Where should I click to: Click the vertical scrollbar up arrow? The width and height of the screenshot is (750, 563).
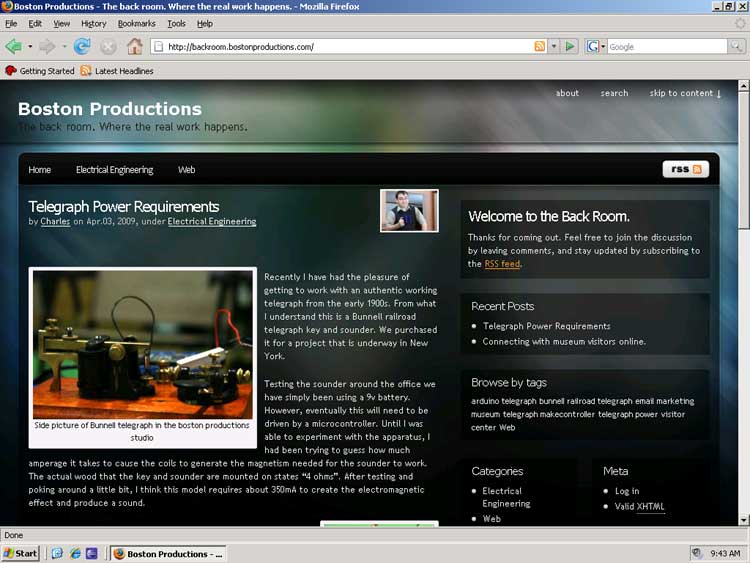743,86
